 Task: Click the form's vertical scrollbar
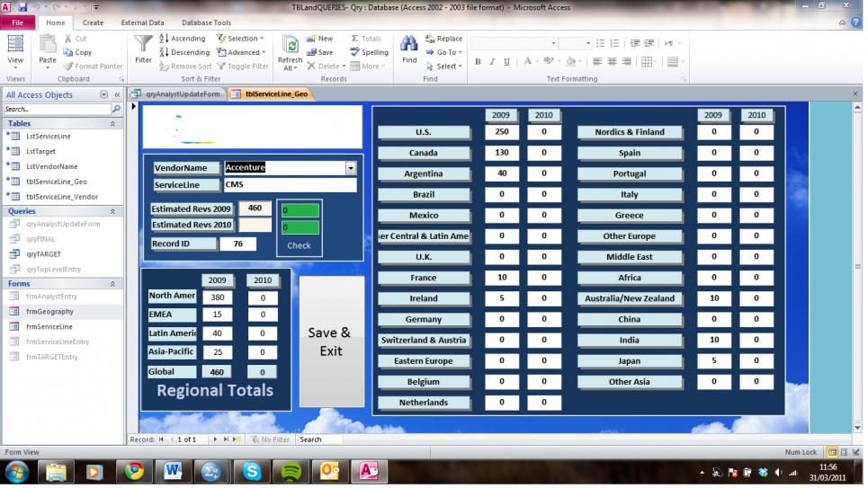[857, 266]
